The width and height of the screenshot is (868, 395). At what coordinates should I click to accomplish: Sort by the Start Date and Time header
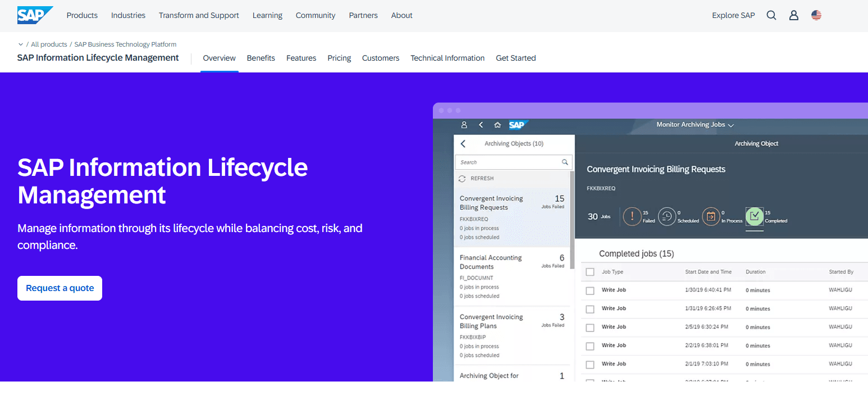pyautogui.click(x=709, y=272)
